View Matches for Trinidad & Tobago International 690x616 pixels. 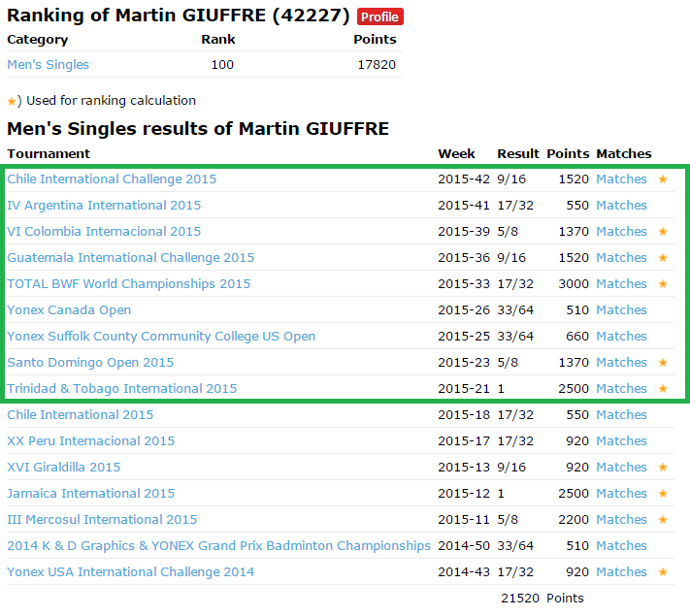coord(621,389)
